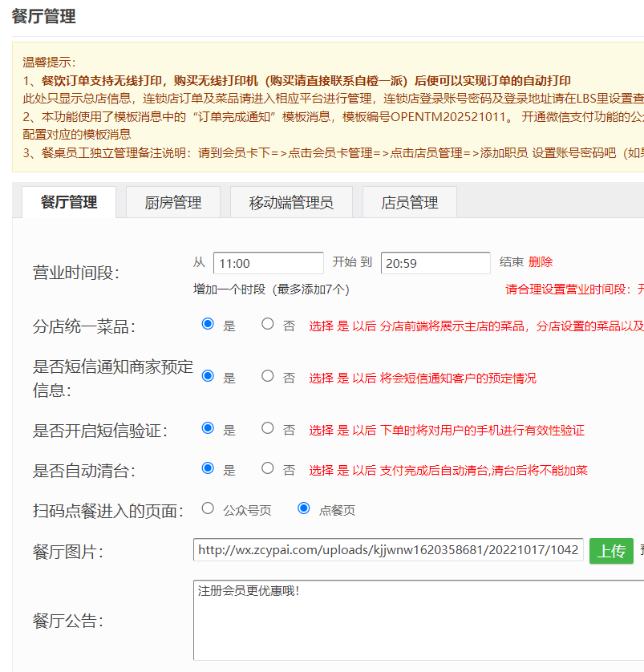Viewport: 644px width, 672px height.
Task: Select 是 for 短信通知商家预定信息
Action: [x=209, y=376]
